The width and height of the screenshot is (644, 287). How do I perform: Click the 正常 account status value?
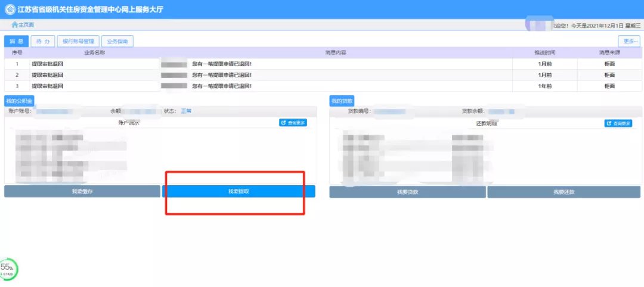(186, 111)
